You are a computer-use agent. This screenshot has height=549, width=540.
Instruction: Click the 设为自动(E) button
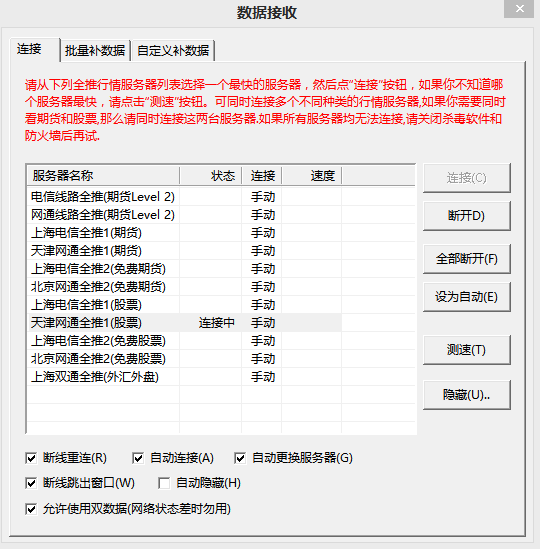pyautogui.click(x=466, y=297)
